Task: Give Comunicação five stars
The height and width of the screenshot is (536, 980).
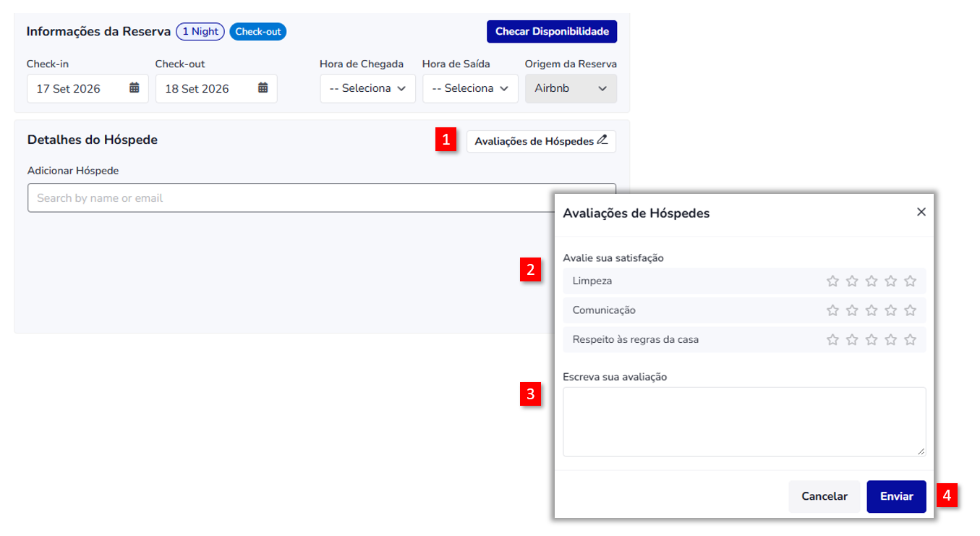Action: click(x=910, y=310)
